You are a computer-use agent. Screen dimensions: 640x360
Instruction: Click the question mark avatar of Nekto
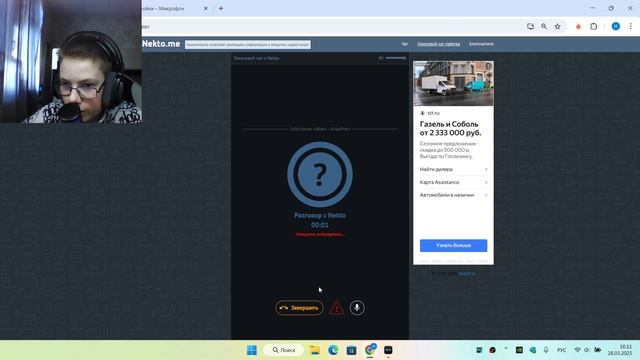320,174
